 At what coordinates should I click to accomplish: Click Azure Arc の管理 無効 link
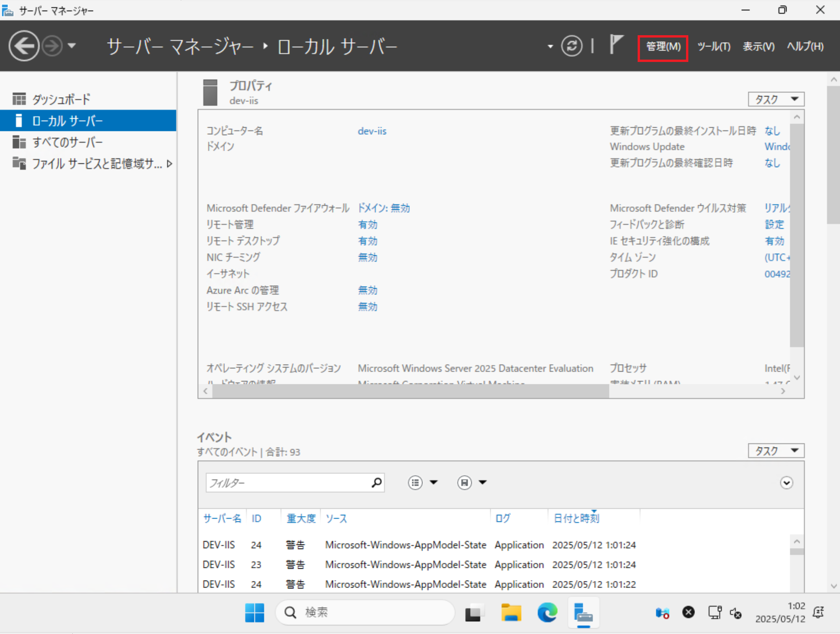pos(368,290)
